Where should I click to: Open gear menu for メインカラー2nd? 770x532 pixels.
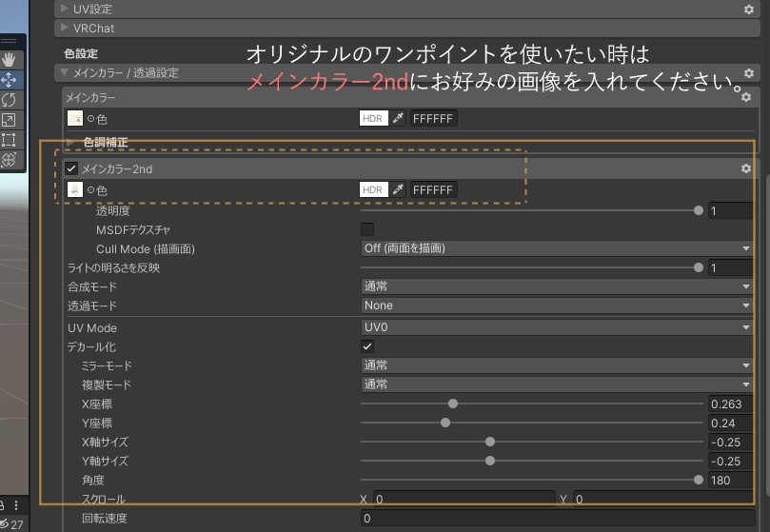pyautogui.click(x=746, y=168)
